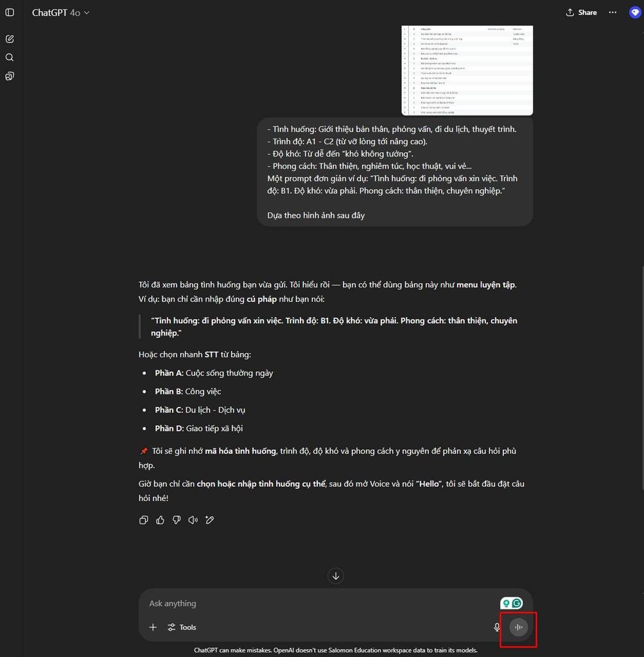Start voice mode with waveform button
Screen dimensions: 644x657
519,627
